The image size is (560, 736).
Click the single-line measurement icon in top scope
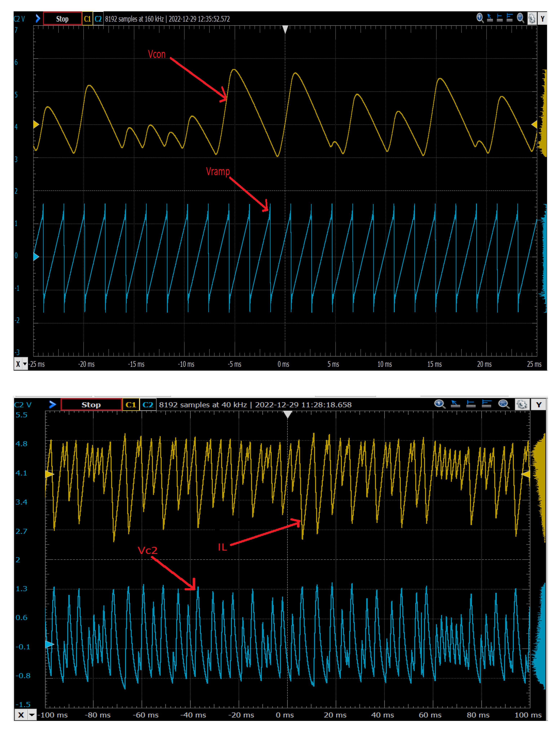(499, 18)
